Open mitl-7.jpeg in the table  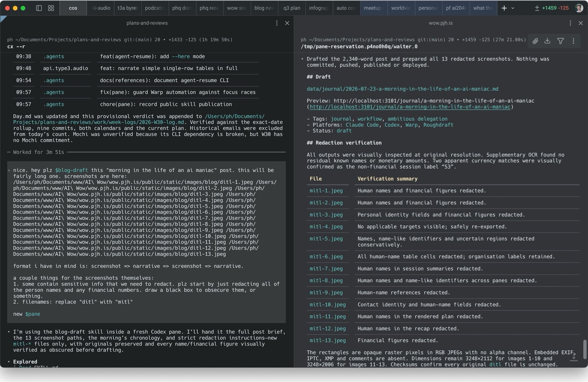tap(326, 269)
